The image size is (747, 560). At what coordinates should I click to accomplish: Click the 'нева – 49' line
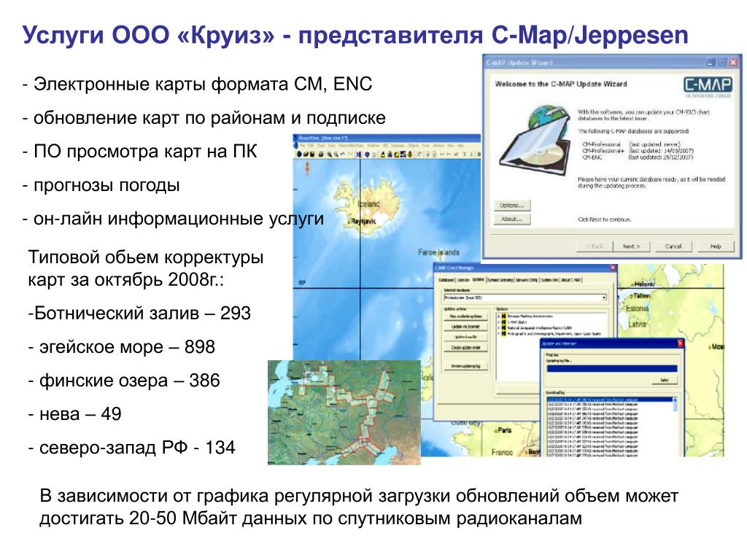coord(75,414)
